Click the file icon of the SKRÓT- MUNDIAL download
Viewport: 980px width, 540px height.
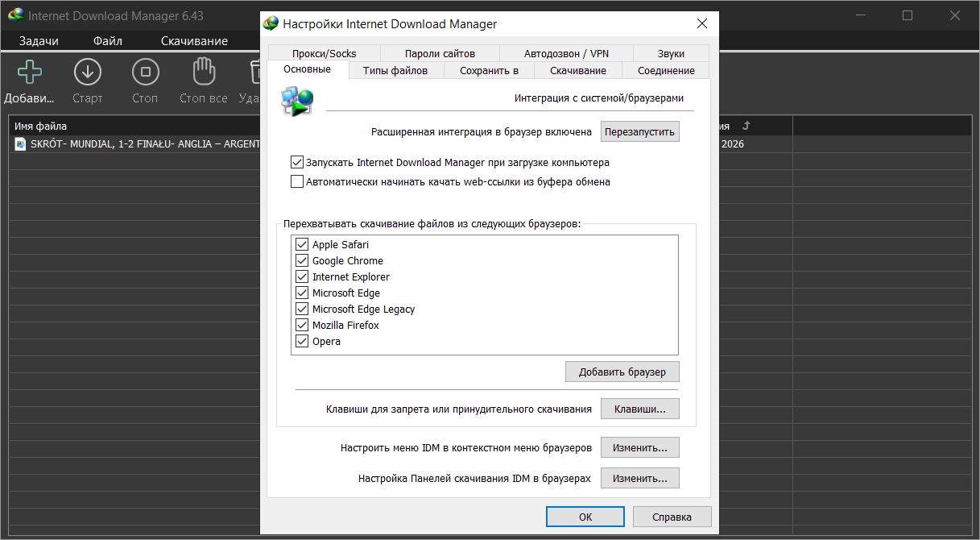click(20, 144)
